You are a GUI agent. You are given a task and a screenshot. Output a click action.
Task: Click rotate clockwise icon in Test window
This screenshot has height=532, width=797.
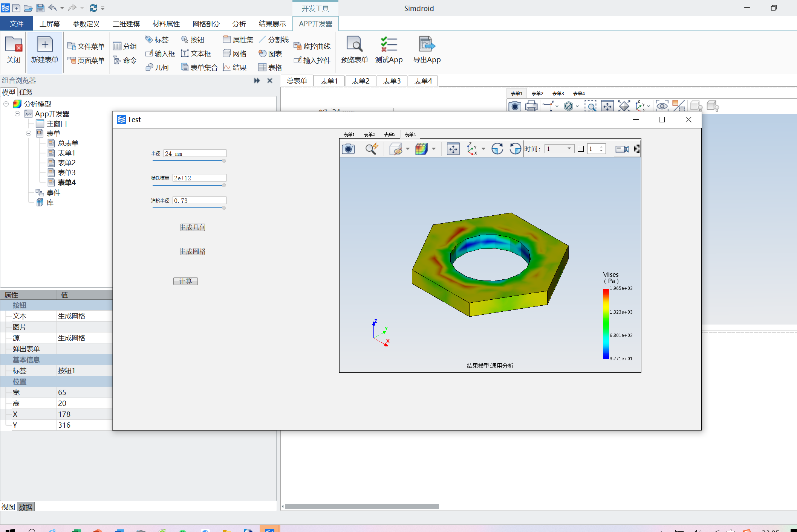point(497,149)
